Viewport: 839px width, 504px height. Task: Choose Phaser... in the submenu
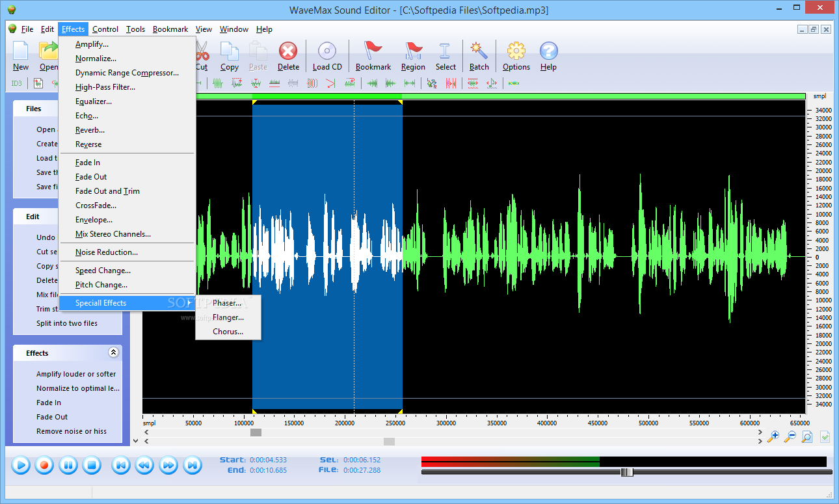pos(228,303)
